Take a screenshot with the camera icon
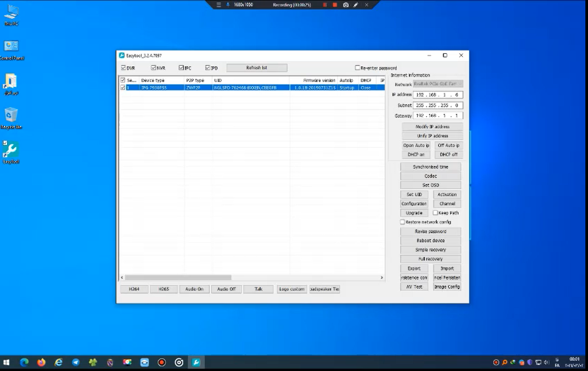Viewport: 588px width, 371px height. (346, 5)
